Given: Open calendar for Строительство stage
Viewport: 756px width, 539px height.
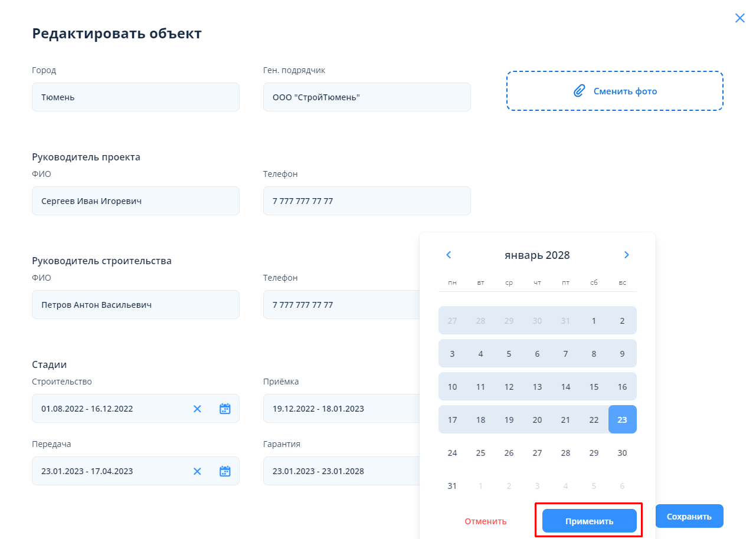Looking at the screenshot, I should click(x=225, y=409).
